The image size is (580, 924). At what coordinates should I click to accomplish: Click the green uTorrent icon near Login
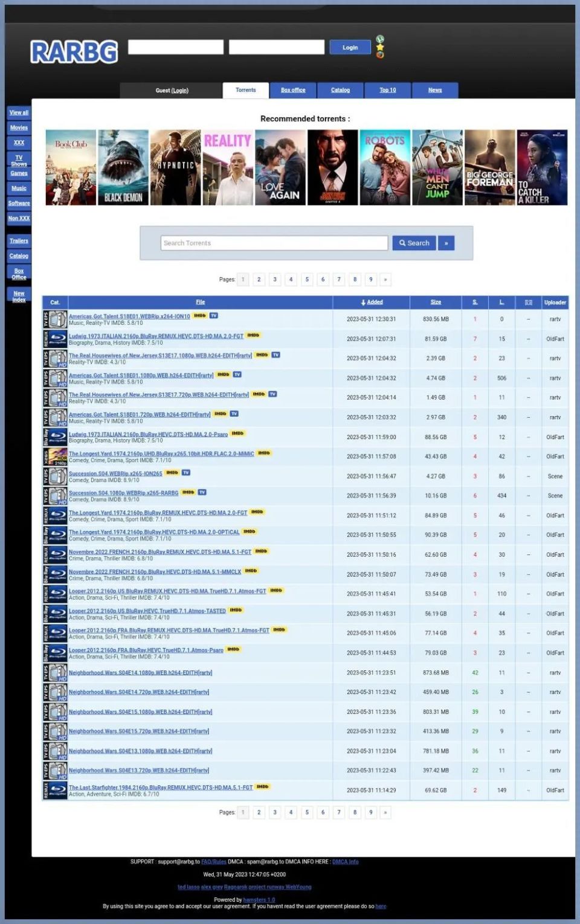(380, 39)
